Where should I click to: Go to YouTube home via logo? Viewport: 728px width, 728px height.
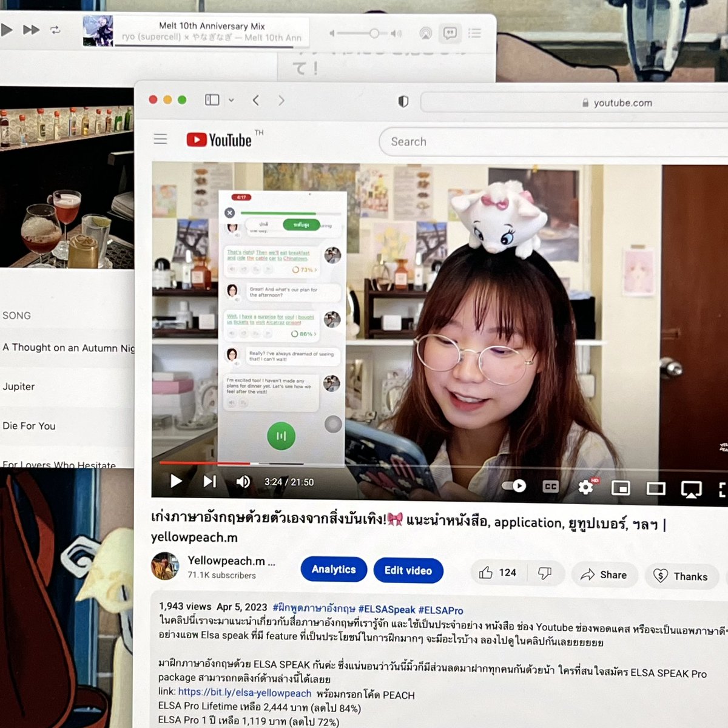coord(220,140)
